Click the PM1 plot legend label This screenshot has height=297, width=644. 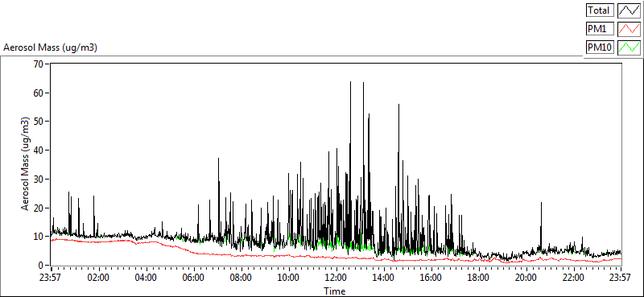(x=600, y=29)
